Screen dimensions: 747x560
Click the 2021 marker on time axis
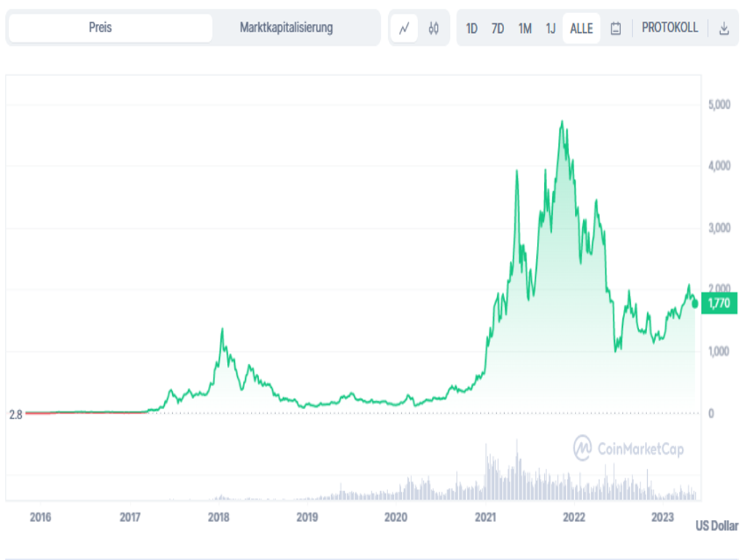pos(485,517)
